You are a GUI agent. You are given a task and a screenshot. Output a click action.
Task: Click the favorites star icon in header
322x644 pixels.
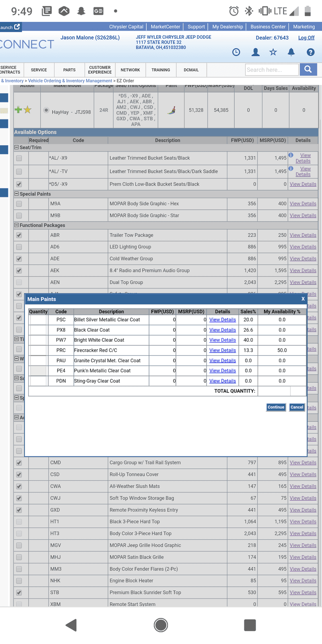click(x=273, y=52)
